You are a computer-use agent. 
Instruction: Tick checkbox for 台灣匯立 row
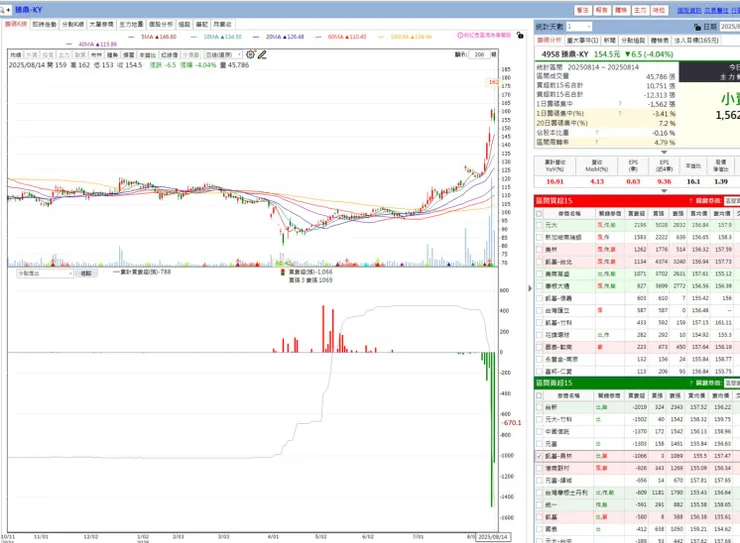539,310
